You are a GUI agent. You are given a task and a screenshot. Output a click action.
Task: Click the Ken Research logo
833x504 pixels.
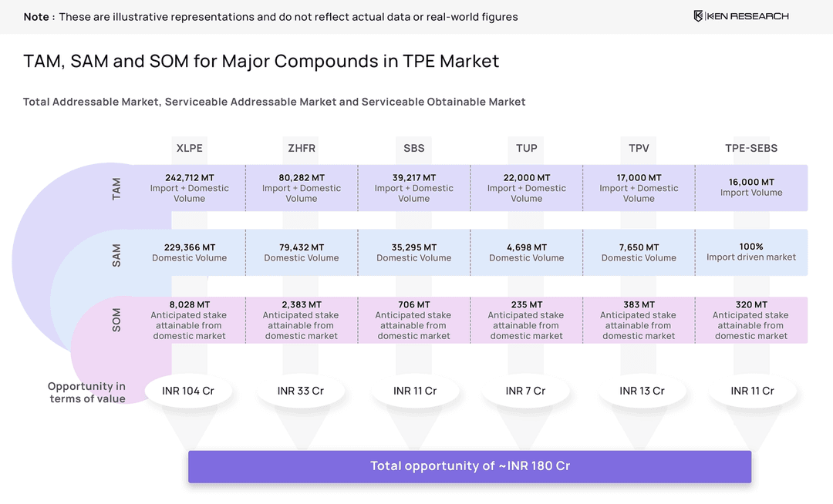coord(740,15)
